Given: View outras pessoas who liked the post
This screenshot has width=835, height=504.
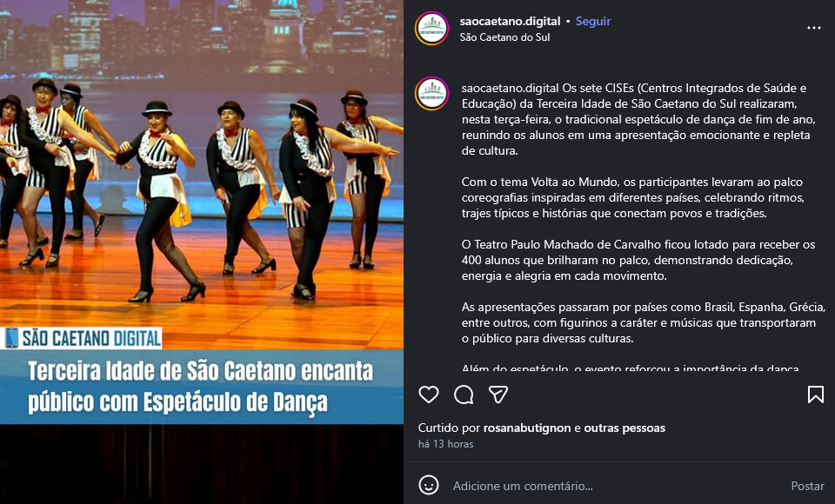Looking at the screenshot, I should [x=625, y=428].
